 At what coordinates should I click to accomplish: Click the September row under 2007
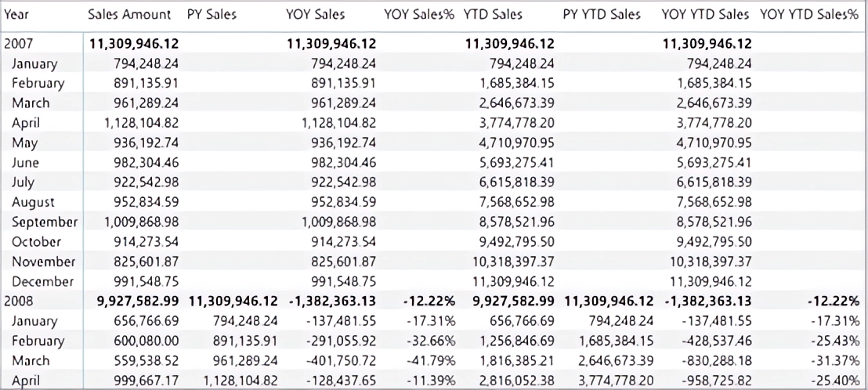[45, 222]
